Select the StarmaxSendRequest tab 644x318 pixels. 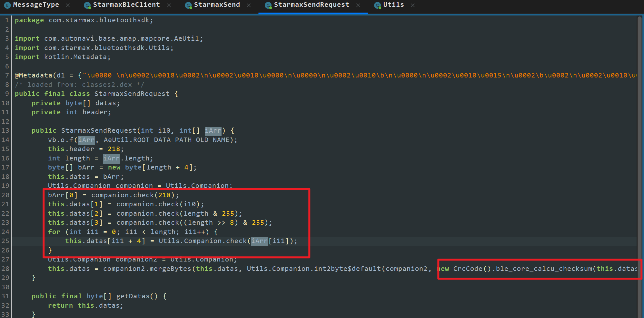coord(312,5)
